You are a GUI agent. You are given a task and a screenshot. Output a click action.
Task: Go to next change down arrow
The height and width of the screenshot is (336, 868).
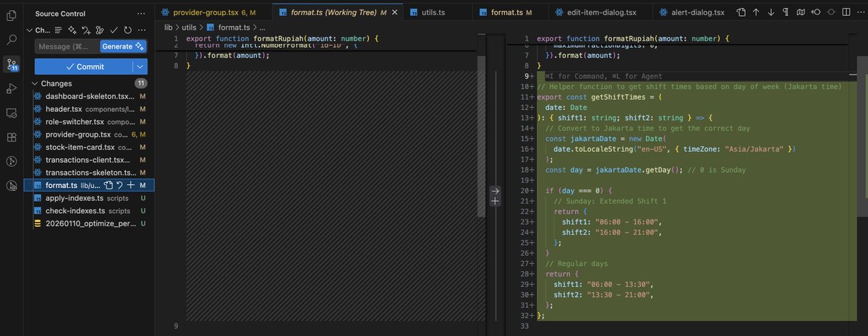(771, 12)
